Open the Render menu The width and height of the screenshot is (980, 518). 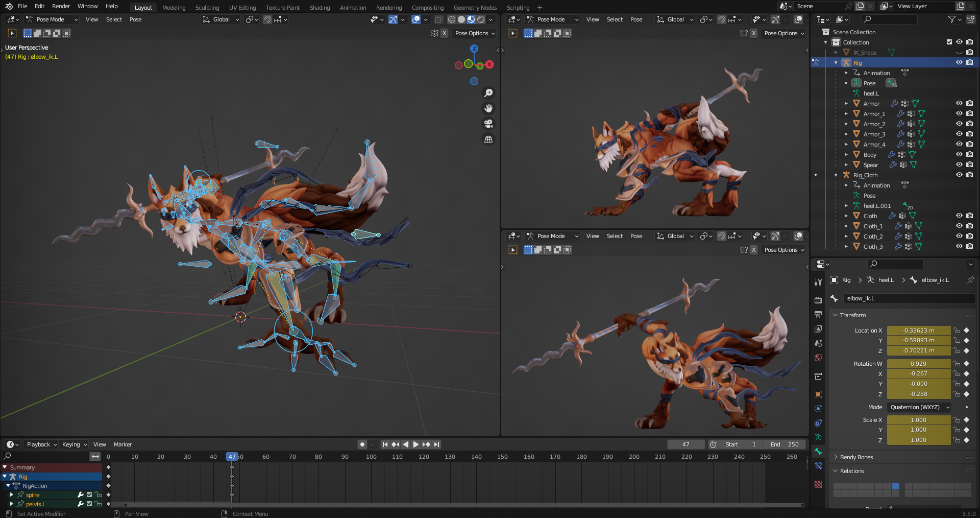(61, 6)
